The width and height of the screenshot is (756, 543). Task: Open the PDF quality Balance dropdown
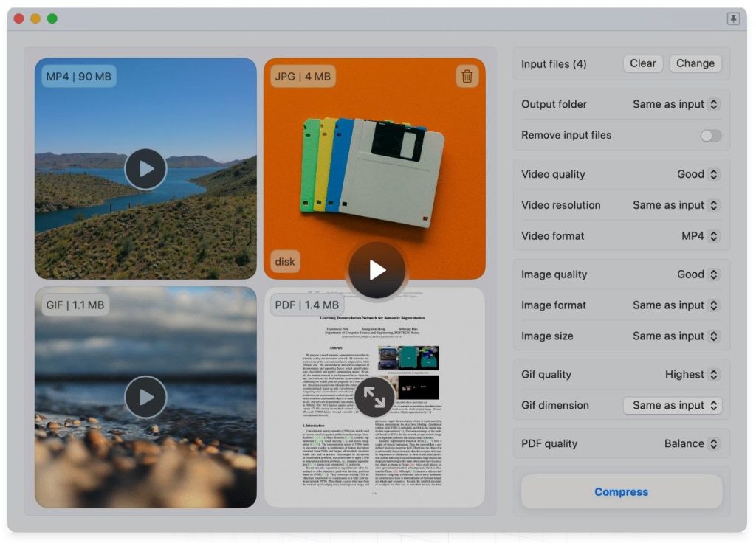pos(691,444)
